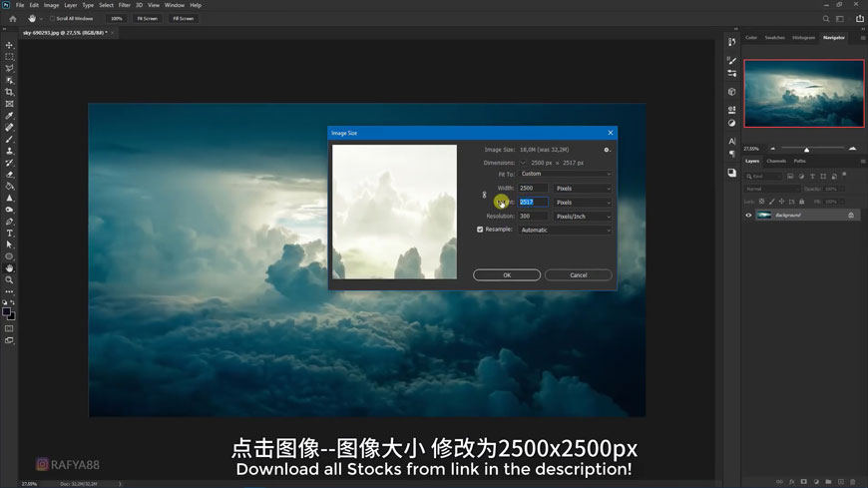Enable the Scroll All Windows checkbox
Image resolution: width=868 pixels, height=488 pixels.
click(52, 18)
